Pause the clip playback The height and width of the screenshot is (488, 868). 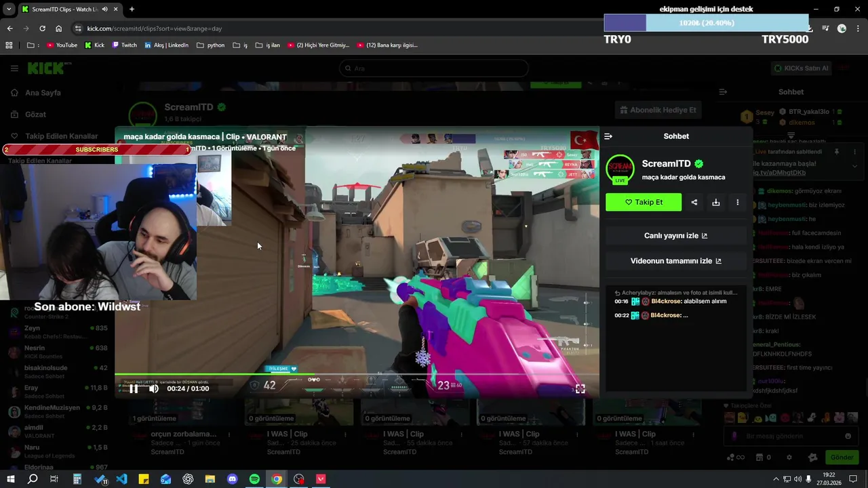coord(134,388)
